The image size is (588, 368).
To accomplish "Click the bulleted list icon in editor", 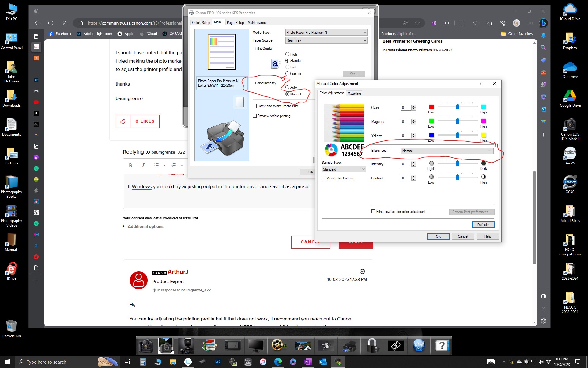I will pyautogui.click(x=156, y=165).
